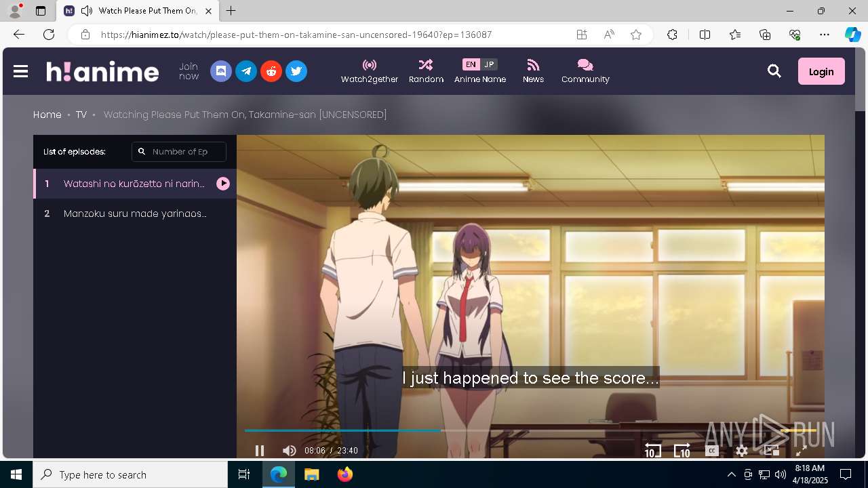Image resolution: width=868 pixels, height=488 pixels.
Task: Select episode 1 Watashi no kurozetto
Action: tap(135, 184)
